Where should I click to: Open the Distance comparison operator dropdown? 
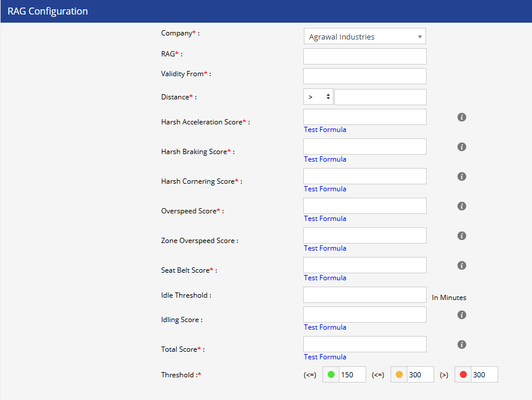click(x=318, y=97)
